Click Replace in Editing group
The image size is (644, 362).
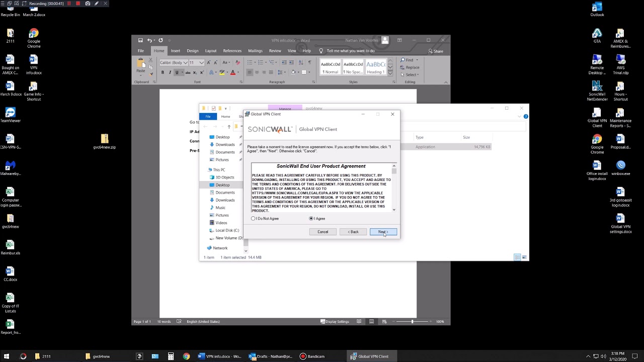tap(410, 67)
